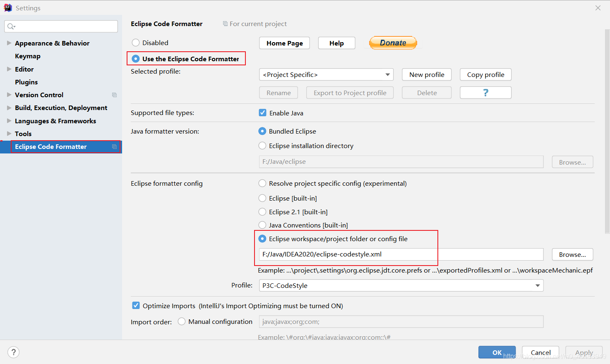Image resolution: width=610 pixels, height=364 pixels.
Task: Expand the Tools section
Action: click(9, 134)
